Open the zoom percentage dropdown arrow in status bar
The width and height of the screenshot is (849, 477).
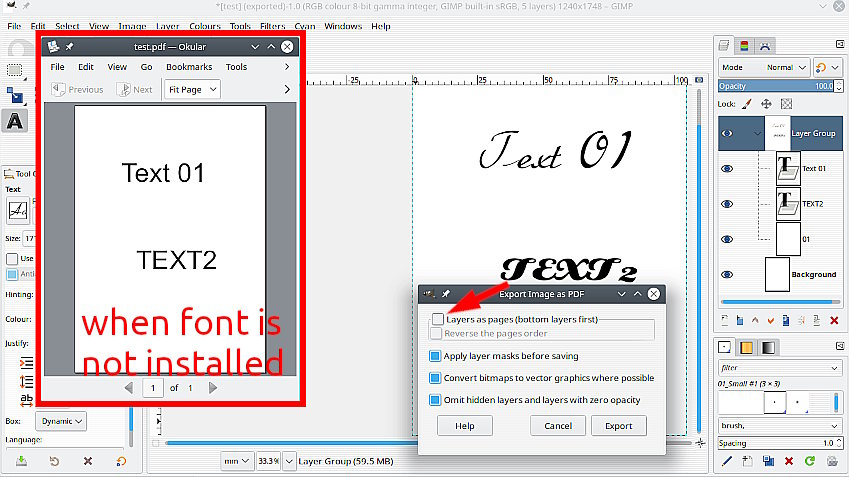coord(289,461)
